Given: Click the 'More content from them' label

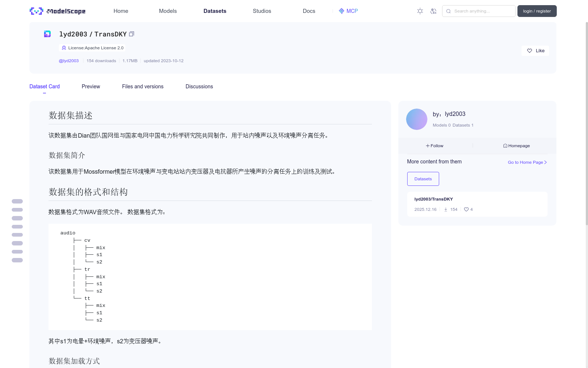Looking at the screenshot, I should 434,162.
